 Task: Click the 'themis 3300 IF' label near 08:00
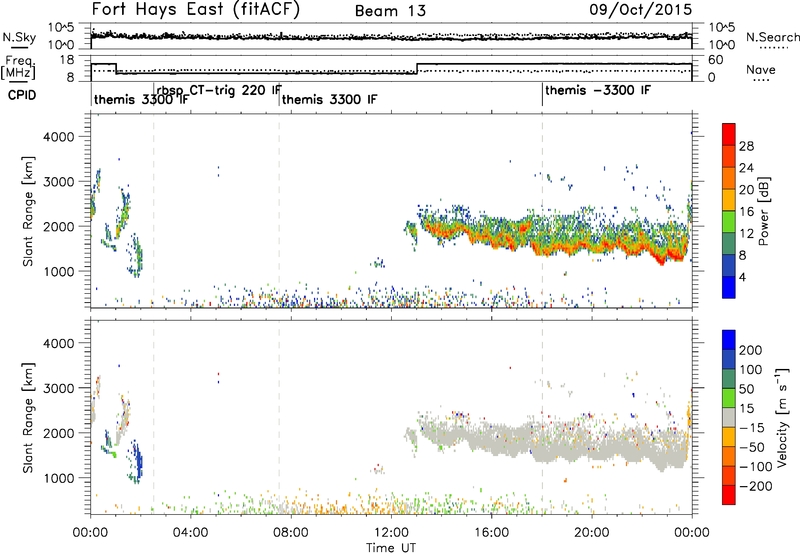pos(329,99)
